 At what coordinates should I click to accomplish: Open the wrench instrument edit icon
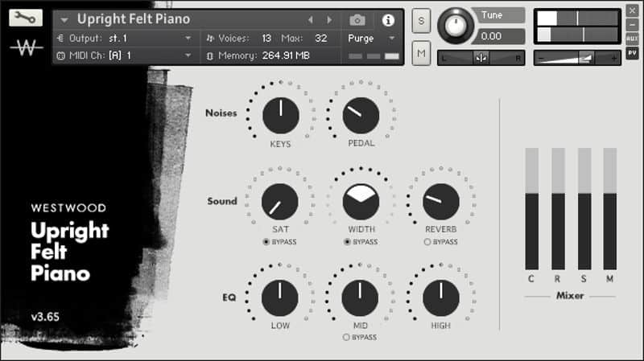[26, 18]
